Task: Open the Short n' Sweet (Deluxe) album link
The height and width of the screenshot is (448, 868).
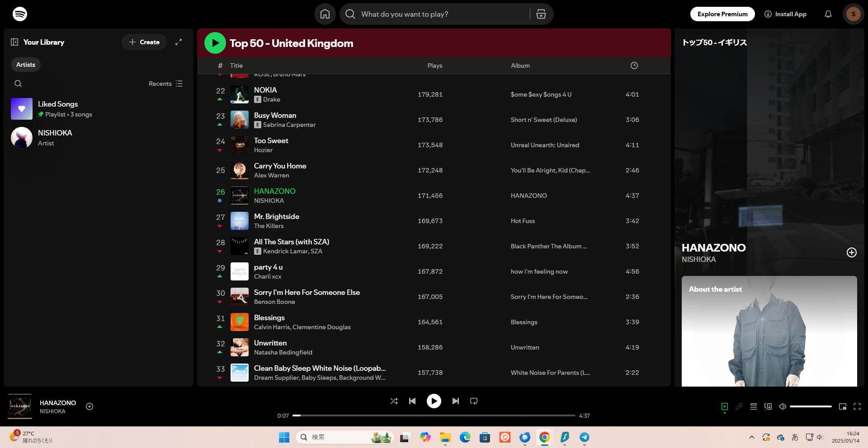Action: pyautogui.click(x=544, y=120)
